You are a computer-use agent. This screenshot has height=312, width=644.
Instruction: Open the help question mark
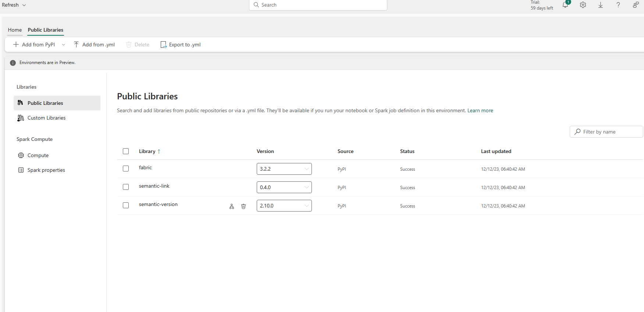(x=618, y=5)
